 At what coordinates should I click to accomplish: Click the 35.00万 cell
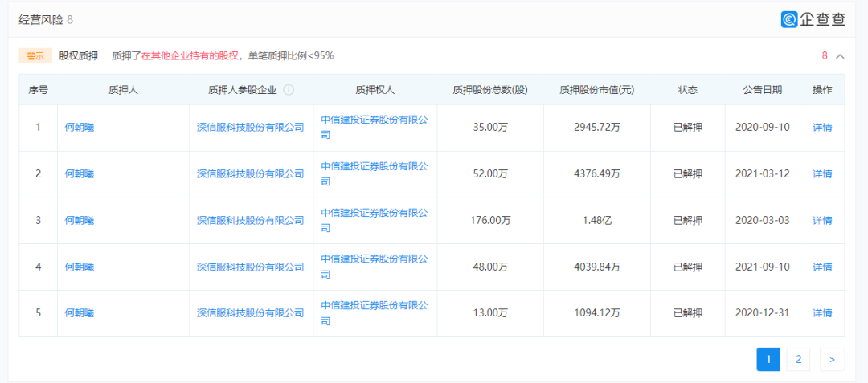pos(490,127)
